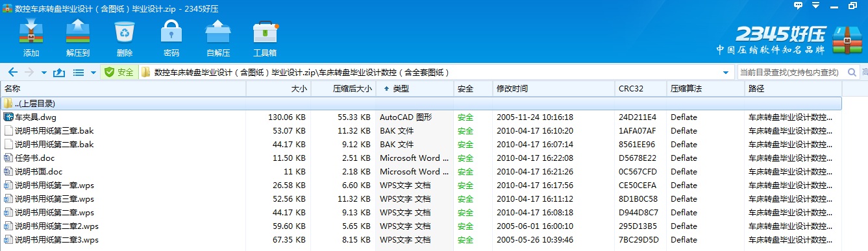
Task: Select file 车夹具.dwg
Action: point(36,117)
